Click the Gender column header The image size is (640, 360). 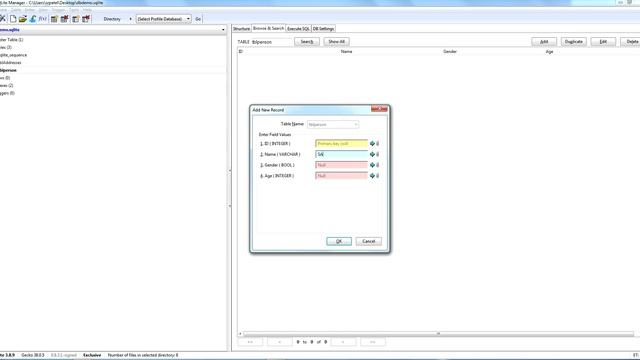[450, 51]
